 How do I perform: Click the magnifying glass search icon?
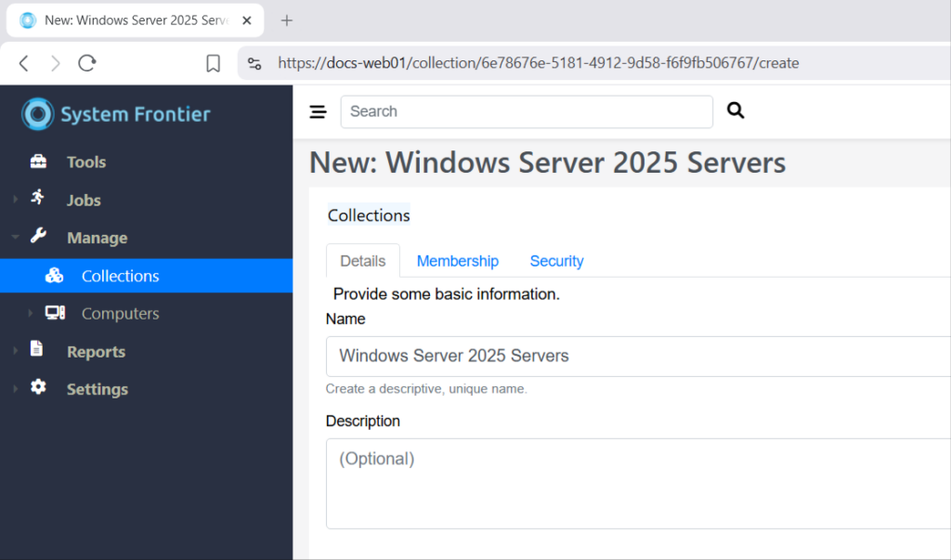pyautogui.click(x=736, y=111)
